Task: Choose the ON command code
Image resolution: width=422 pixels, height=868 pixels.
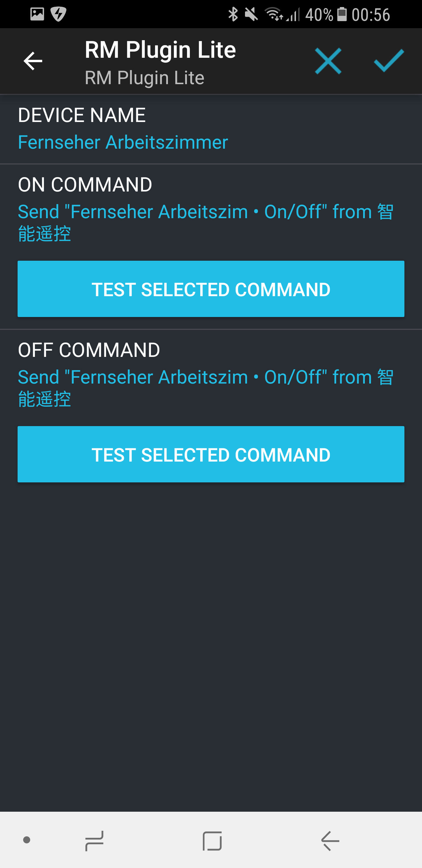Action: pos(205,222)
